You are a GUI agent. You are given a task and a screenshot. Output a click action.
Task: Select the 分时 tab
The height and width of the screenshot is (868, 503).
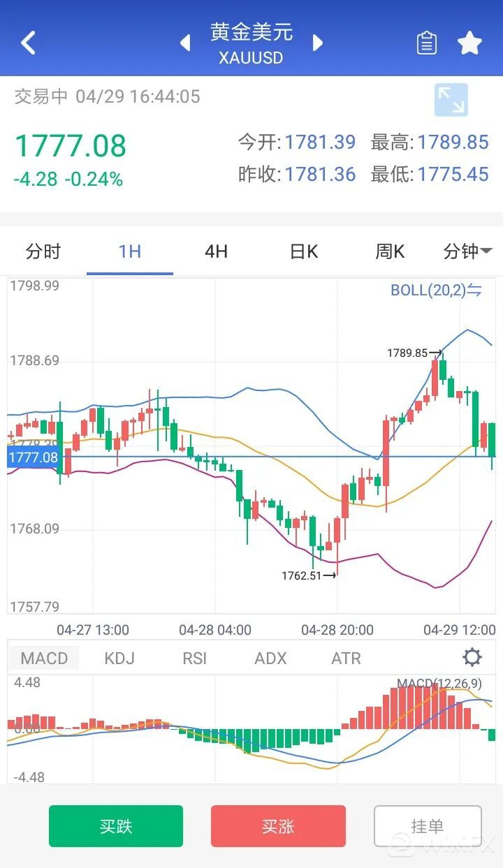point(43,251)
